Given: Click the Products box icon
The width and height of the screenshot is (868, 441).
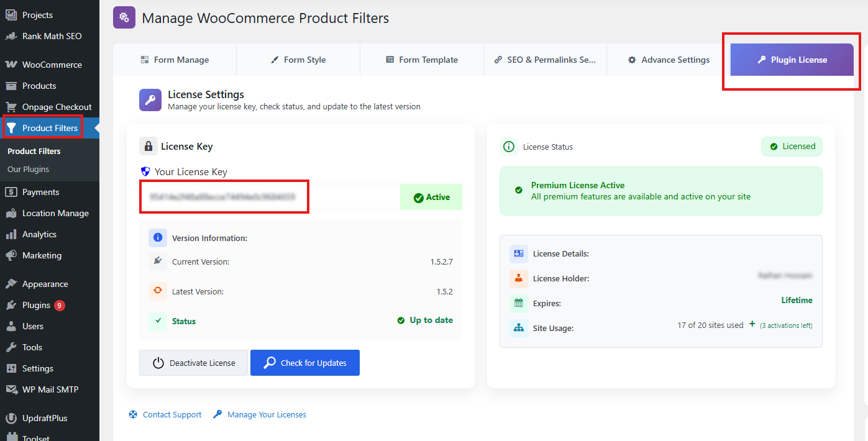Looking at the screenshot, I should [11, 86].
